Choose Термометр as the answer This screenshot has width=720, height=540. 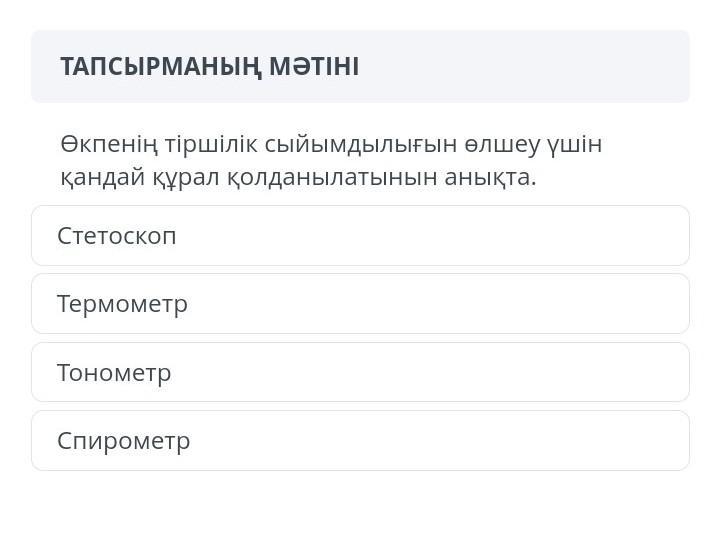[360, 304]
